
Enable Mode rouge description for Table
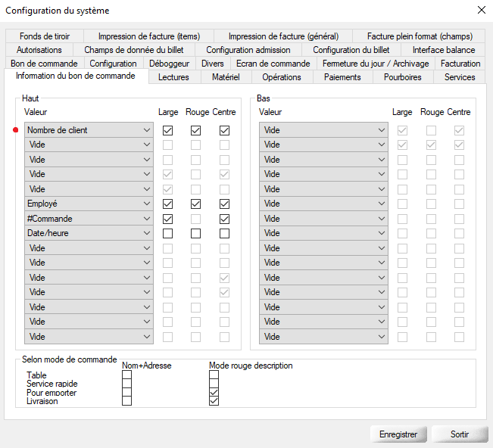click(214, 375)
